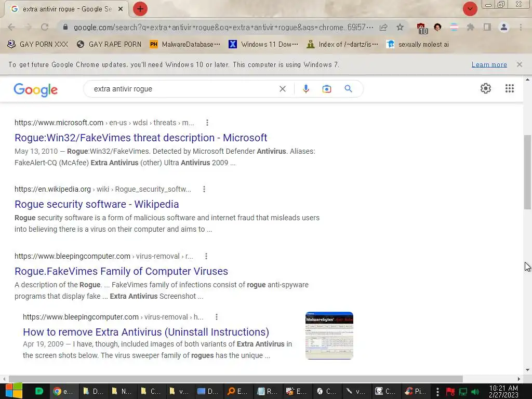
Task: Open more options for the microsoft.com result
Action: [x=207, y=123]
